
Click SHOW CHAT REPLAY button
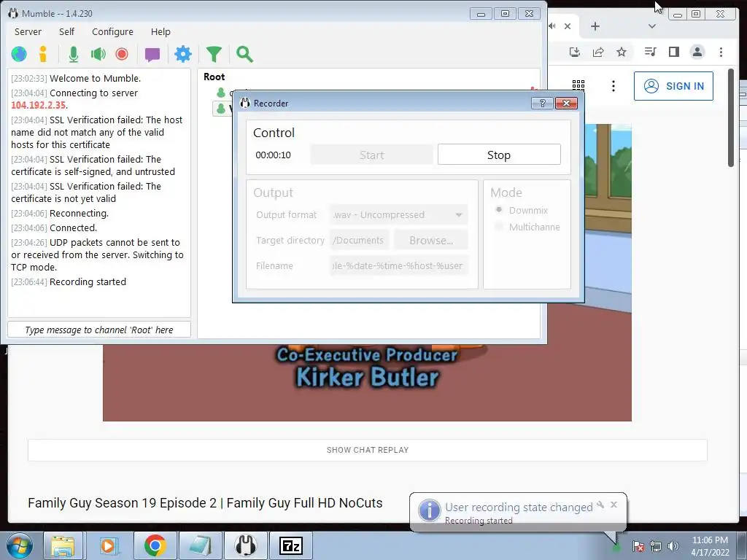(368, 450)
